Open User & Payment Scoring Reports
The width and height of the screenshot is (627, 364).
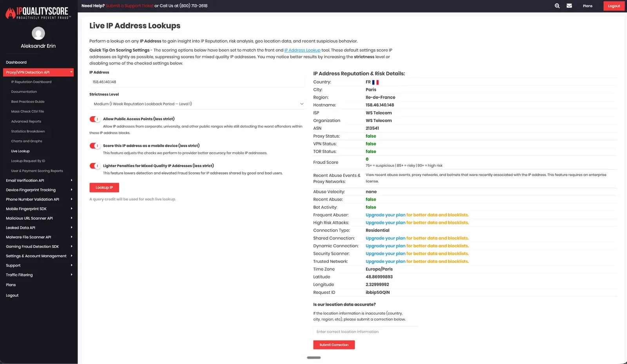(37, 171)
